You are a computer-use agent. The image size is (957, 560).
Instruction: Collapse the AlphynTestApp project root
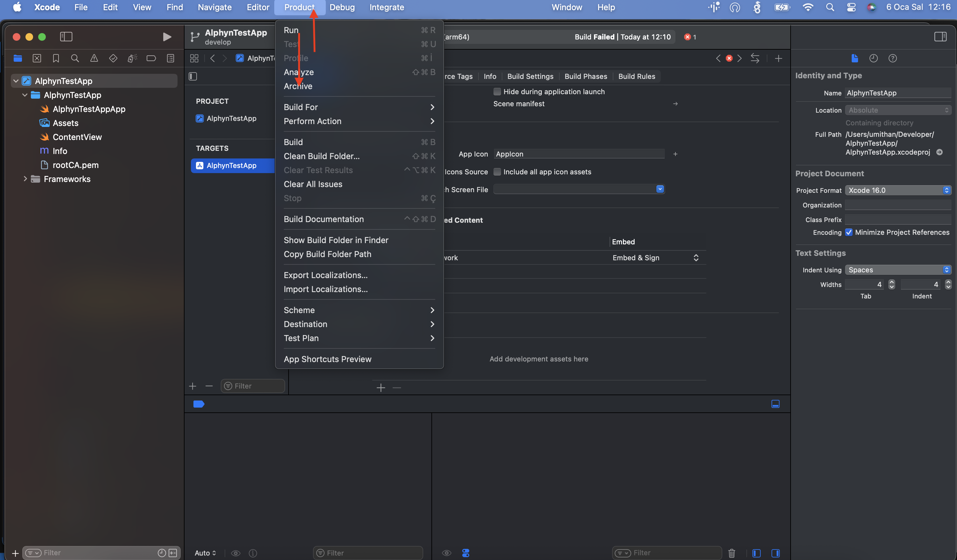[16, 81]
